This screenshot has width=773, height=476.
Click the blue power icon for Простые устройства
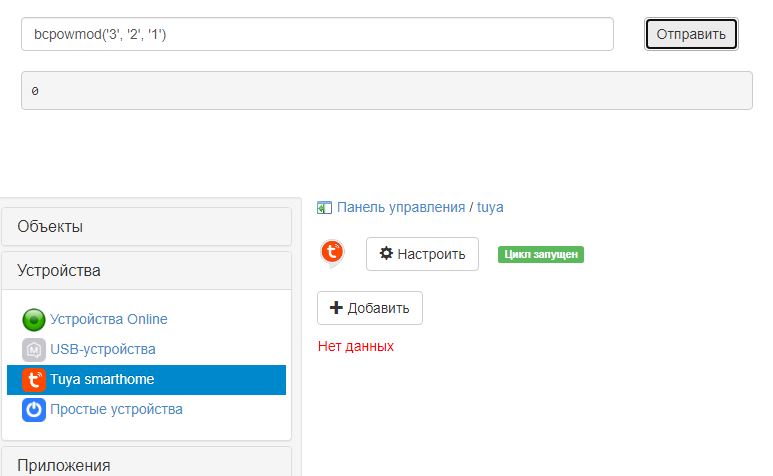point(34,410)
